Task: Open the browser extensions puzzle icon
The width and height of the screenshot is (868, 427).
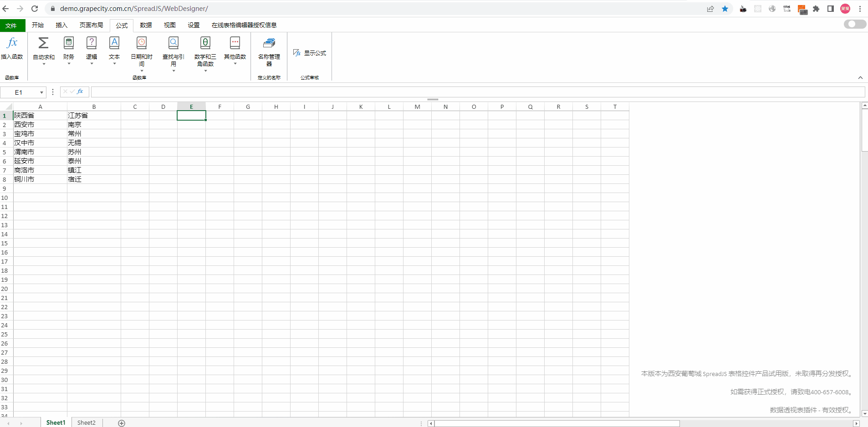Action: [816, 9]
